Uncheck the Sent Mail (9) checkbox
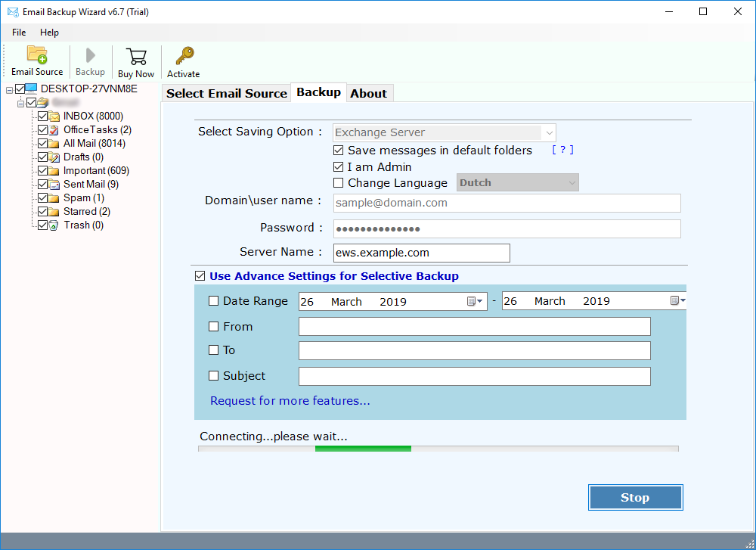Image resolution: width=756 pixels, height=550 pixels. pyautogui.click(x=42, y=185)
